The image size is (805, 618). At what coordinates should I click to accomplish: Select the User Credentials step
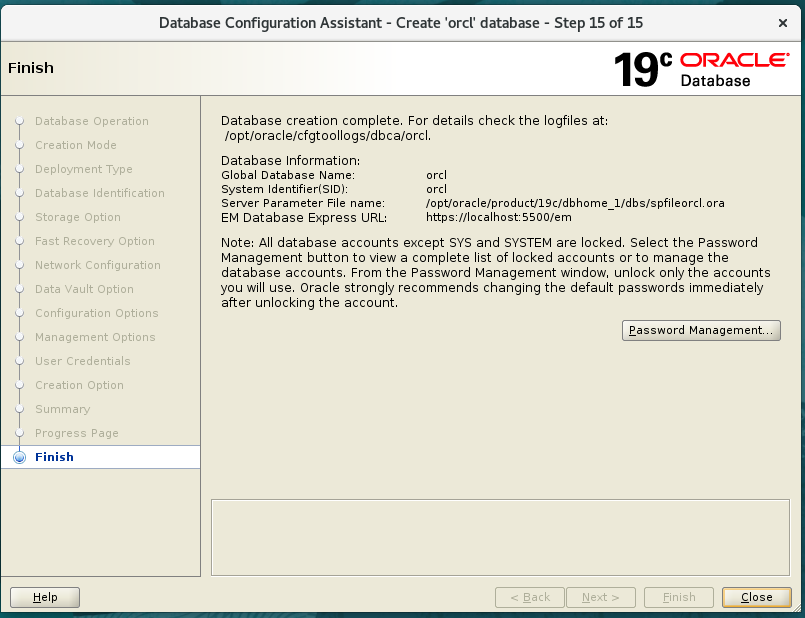[x=83, y=361]
